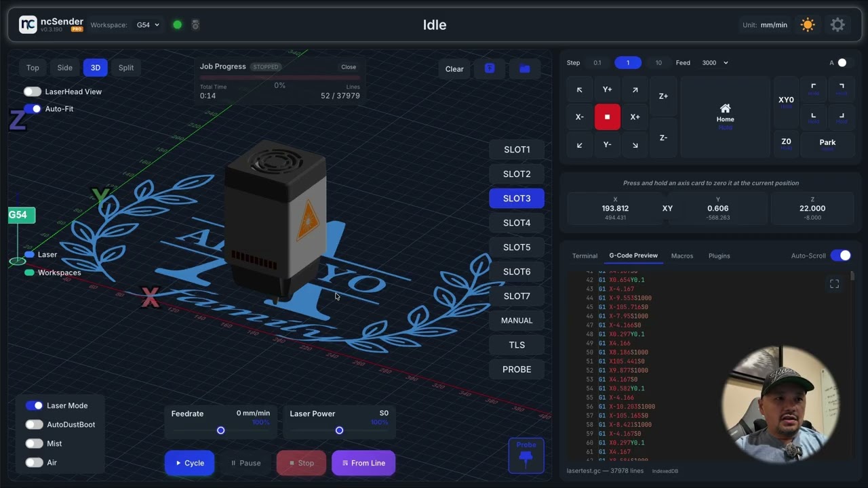Click the icon beside the green status indicator
The image size is (868, 488).
coord(195,25)
